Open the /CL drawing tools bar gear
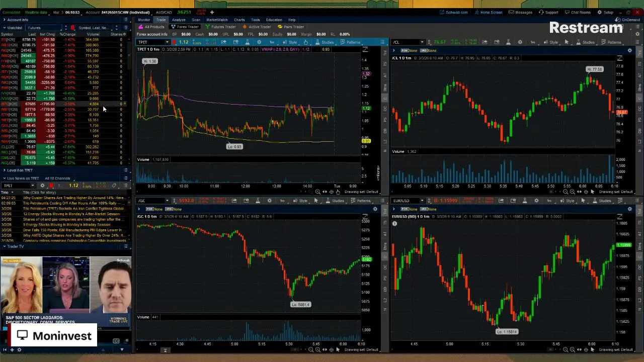Image resolution: width=644 pixels, height=362 pixels. 629,50
